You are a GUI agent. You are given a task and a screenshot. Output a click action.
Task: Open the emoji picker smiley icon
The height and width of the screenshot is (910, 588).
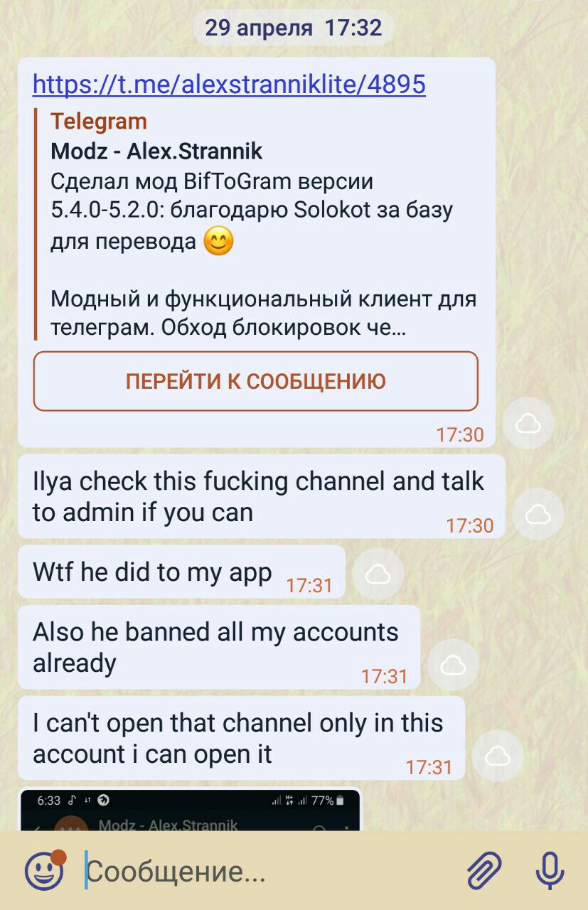[44, 870]
